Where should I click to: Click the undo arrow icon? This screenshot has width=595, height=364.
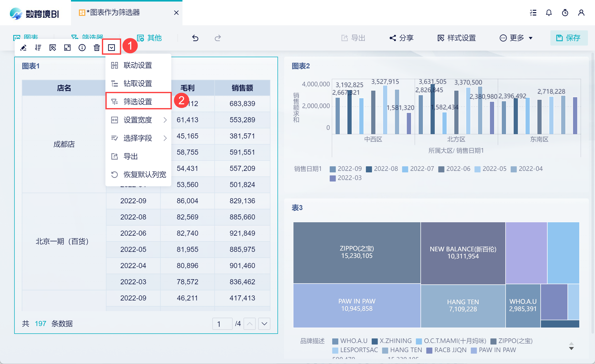195,38
